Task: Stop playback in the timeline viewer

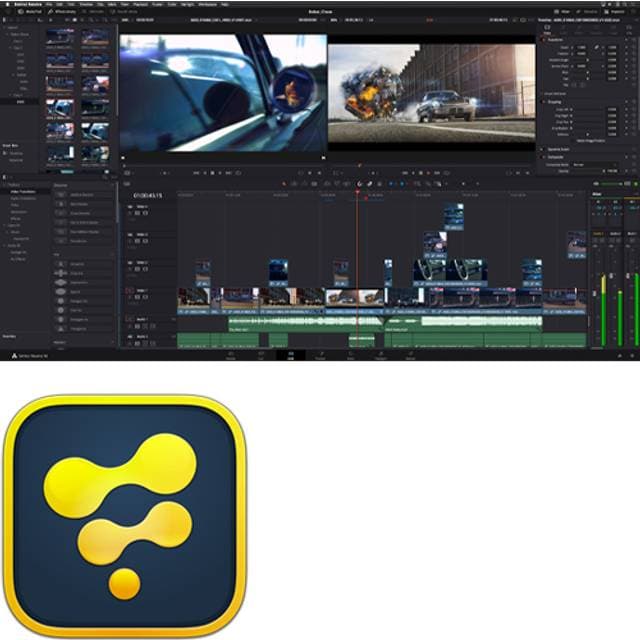Action: (421, 173)
